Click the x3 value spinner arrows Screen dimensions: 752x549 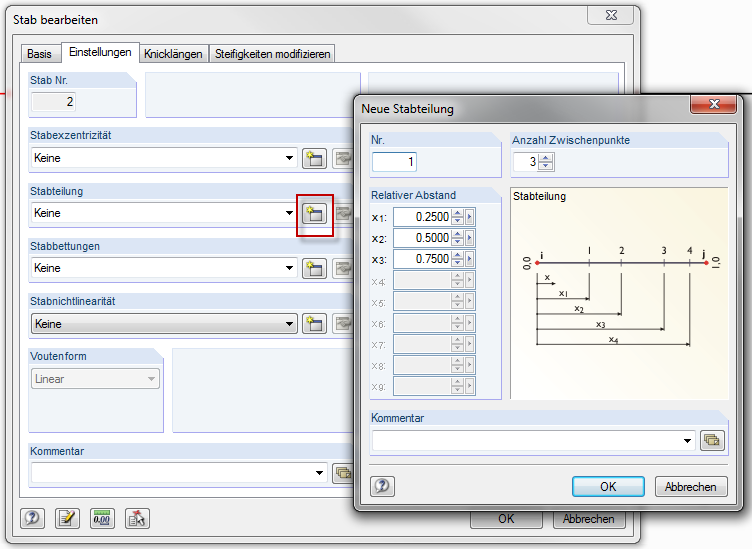(x=458, y=259)
